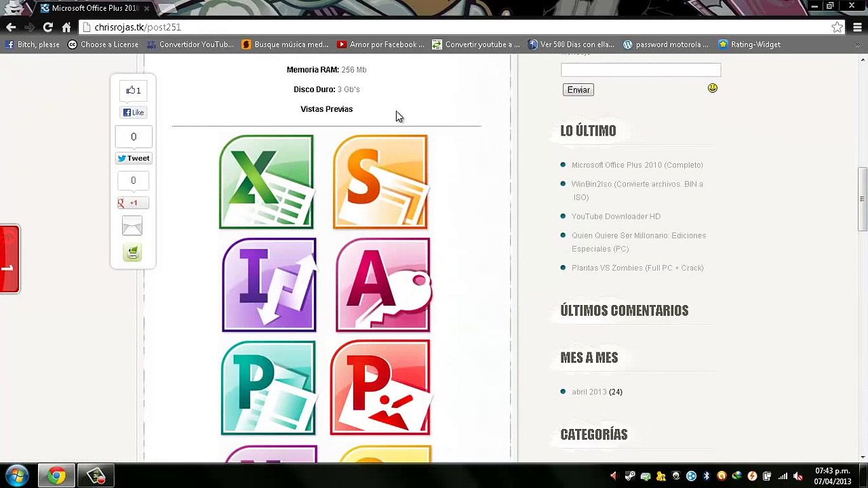This screenshot has height=488, width=868.
Task: Close the Microsoft Office Plus tab
Action: click(x=146, y=8)
